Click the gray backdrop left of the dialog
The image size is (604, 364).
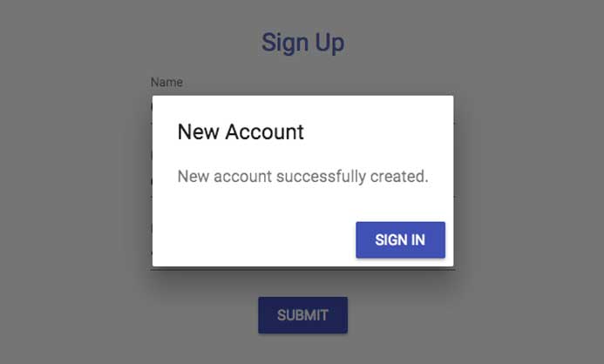point(76,181)
